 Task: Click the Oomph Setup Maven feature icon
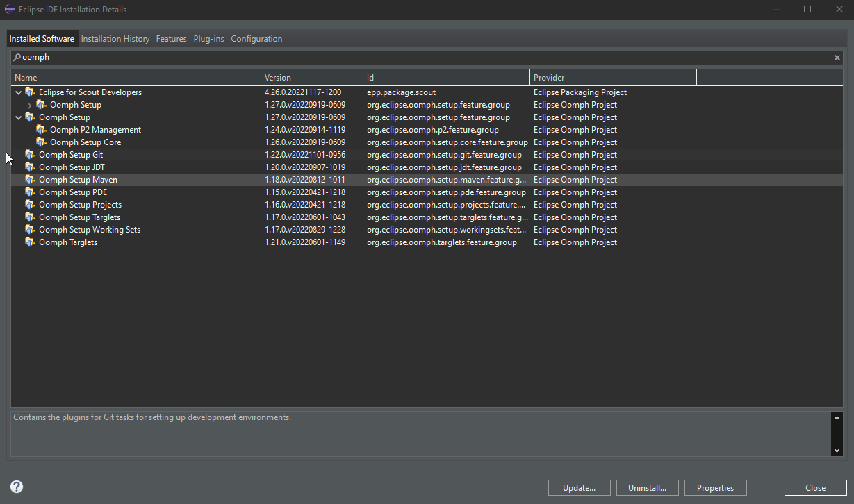coord(30,180)
